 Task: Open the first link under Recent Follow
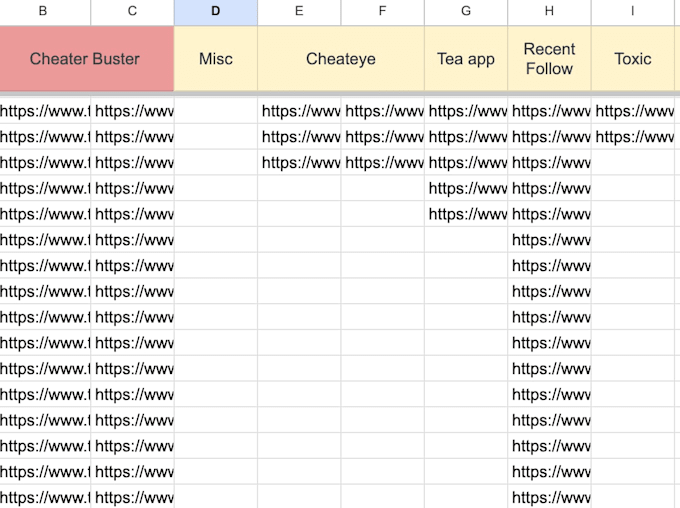[x=551, y=111]
